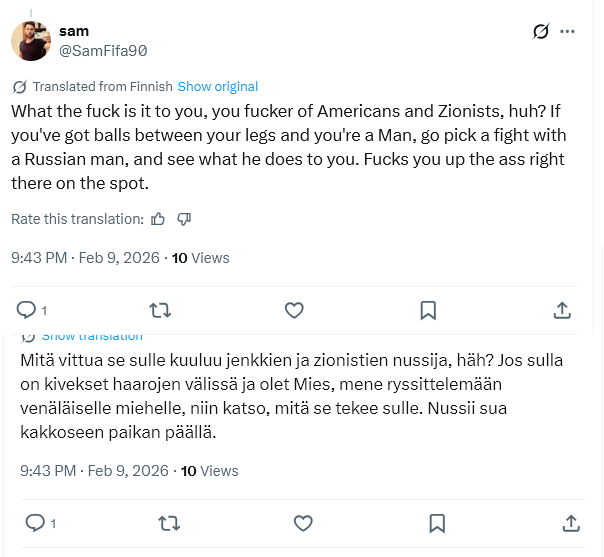Image resolution: width=604 pixels, height=557 pixels.
Task: Reply to the translated English post
Action: (x=27, y=310)
